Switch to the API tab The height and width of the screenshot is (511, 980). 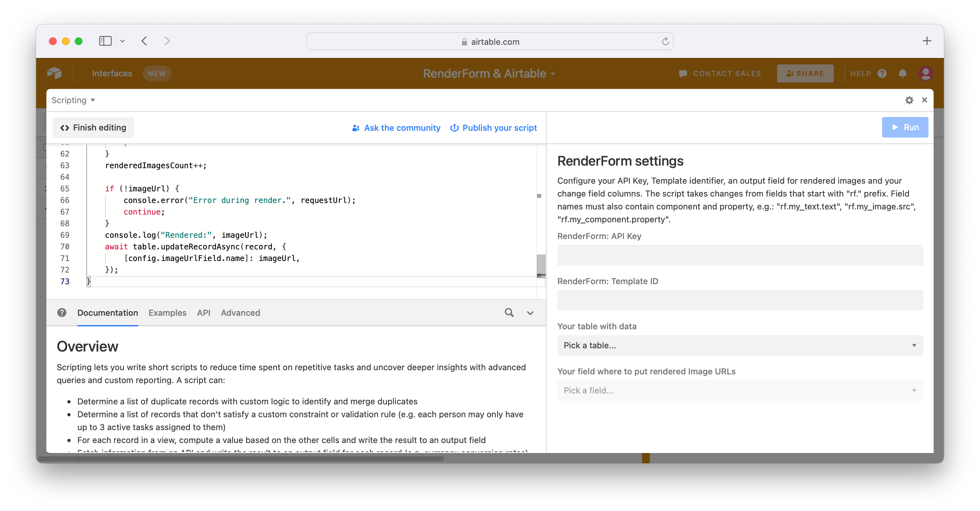click(203, 313)
